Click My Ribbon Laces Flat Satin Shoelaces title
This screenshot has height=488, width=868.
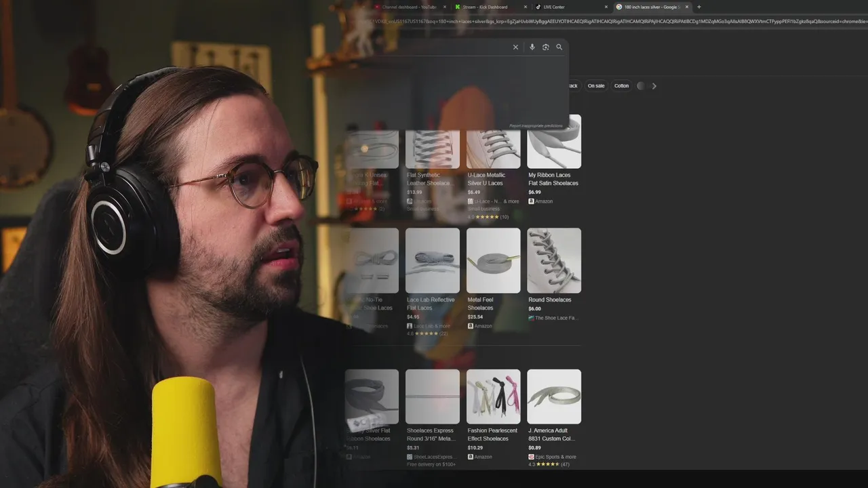[553, 179]
